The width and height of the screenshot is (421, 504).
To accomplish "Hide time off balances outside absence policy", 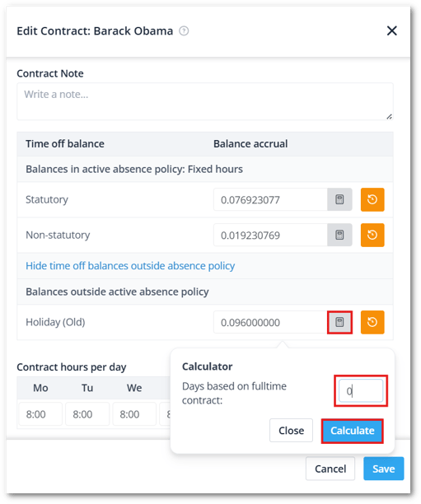I will click(x=130, y=266).
